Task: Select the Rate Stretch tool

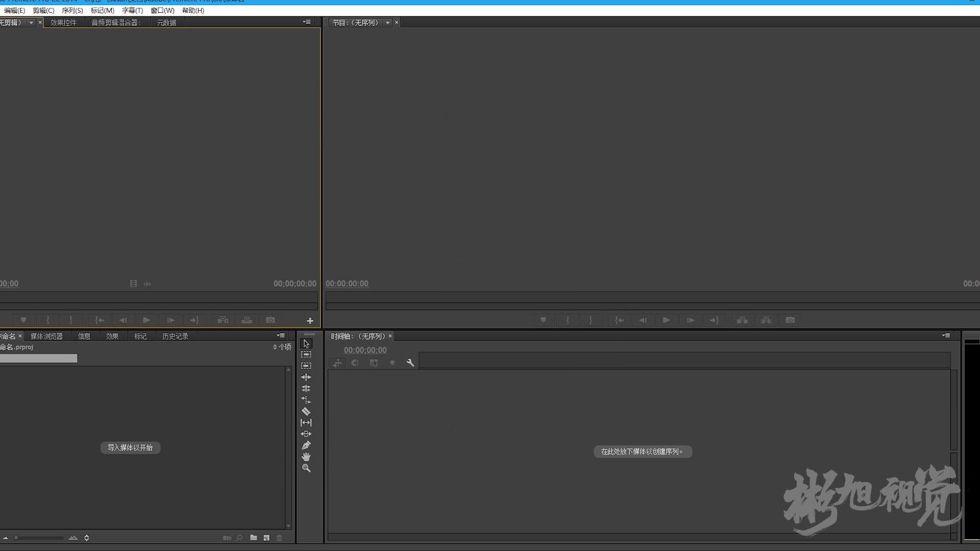Action: click(x=306, y=400)
